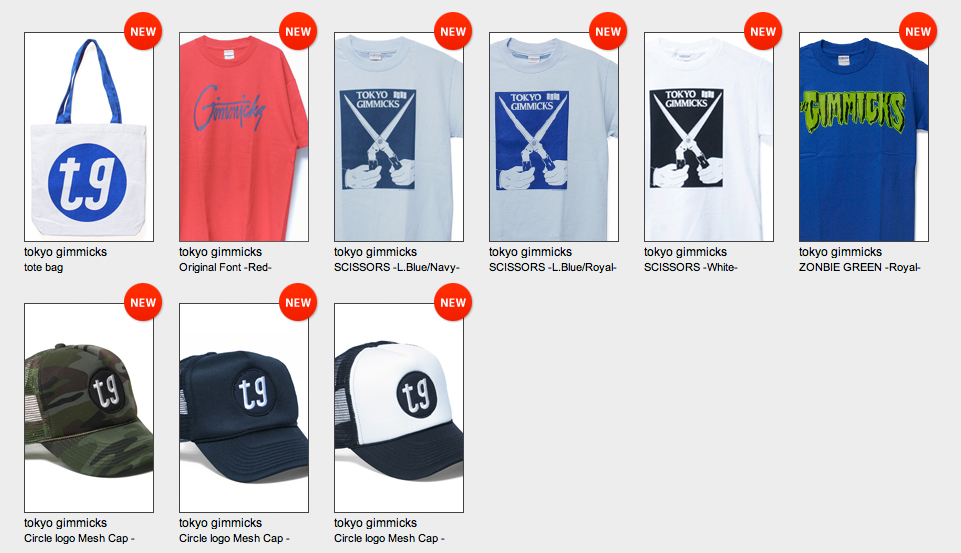The image size is (961, 553).
Task: Open the white SCISSORS t-shirt image
Action: tap(709, 137)
